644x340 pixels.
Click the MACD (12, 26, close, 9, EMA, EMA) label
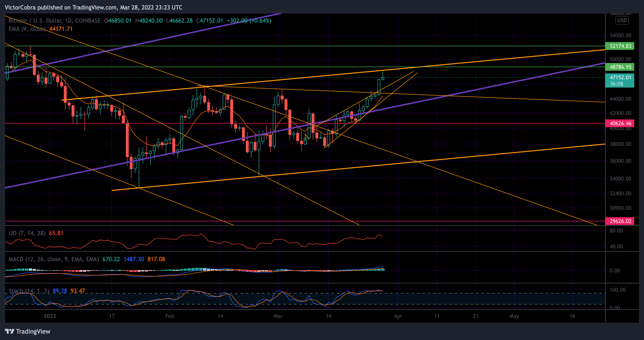54,259
